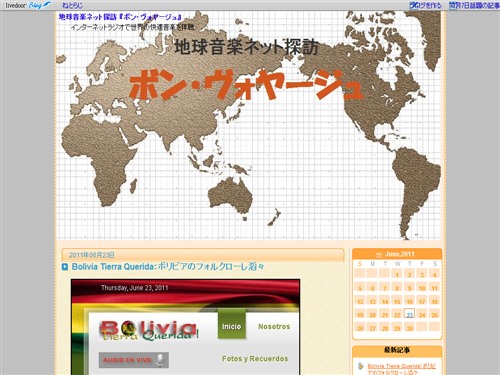The width and height of the screenshot is (500, 375).
Task: Click the blue blog title link at the top of the page
Action: (120, 17)
